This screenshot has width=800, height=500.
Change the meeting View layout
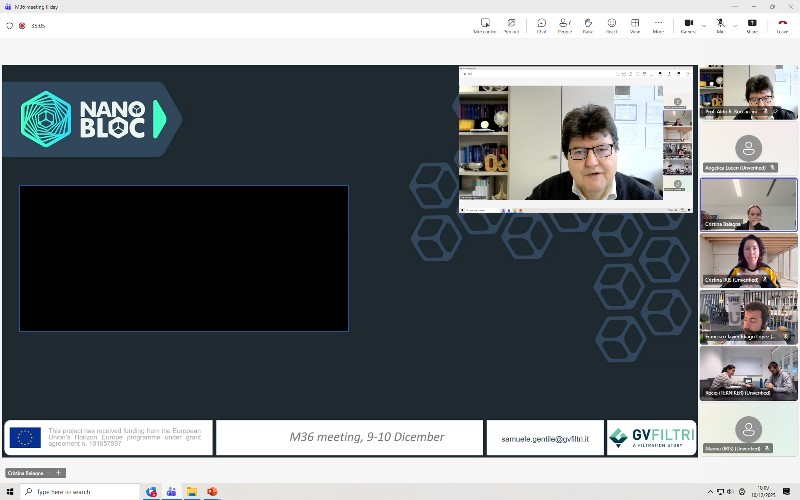[635, 25]
